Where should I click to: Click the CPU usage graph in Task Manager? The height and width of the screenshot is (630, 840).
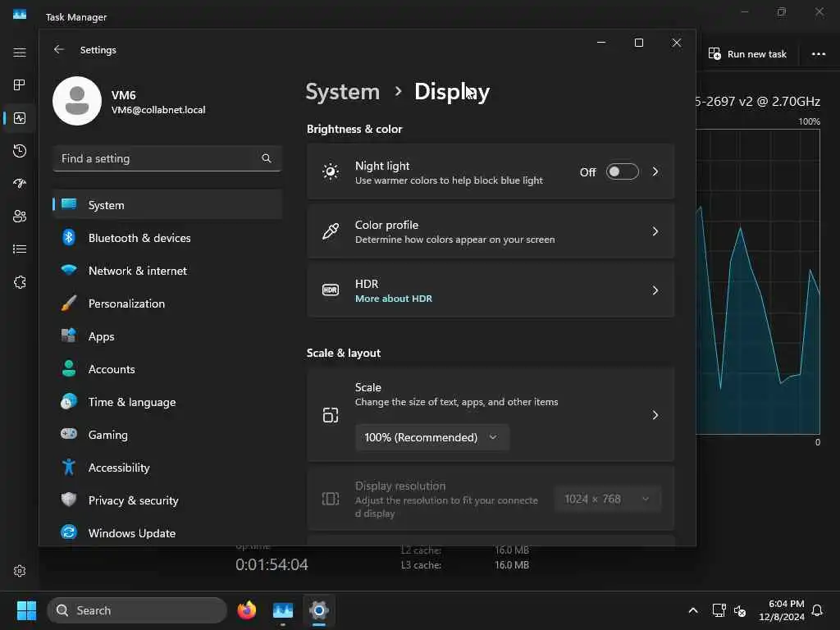[x=758, y=281]
